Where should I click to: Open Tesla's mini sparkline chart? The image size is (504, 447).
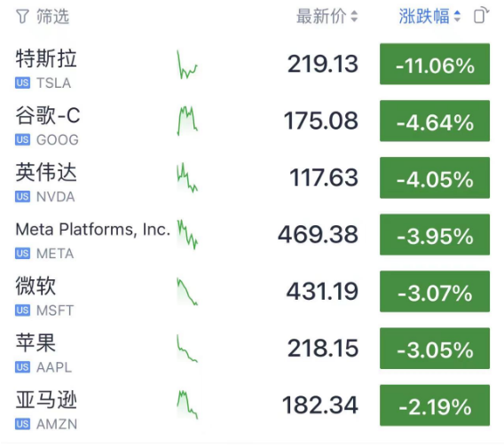click(x=187, y=65)
